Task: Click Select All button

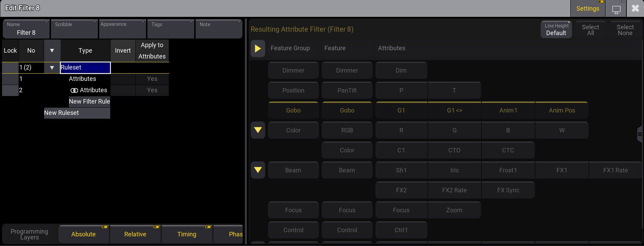Action: pos(590,30)
